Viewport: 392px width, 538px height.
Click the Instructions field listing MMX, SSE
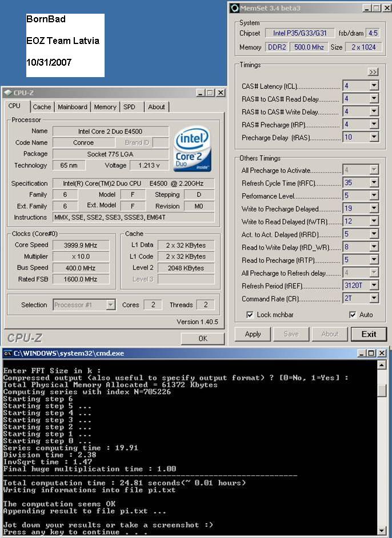(x=134, y=217)
